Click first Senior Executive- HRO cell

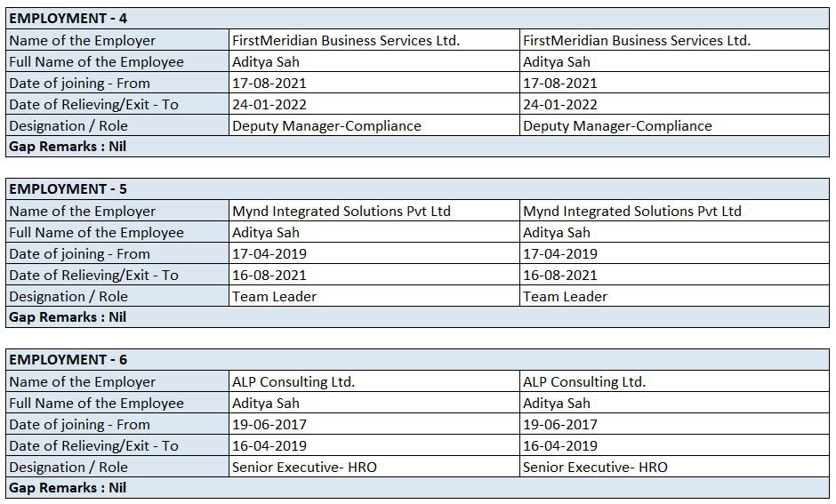pos(304,467)
